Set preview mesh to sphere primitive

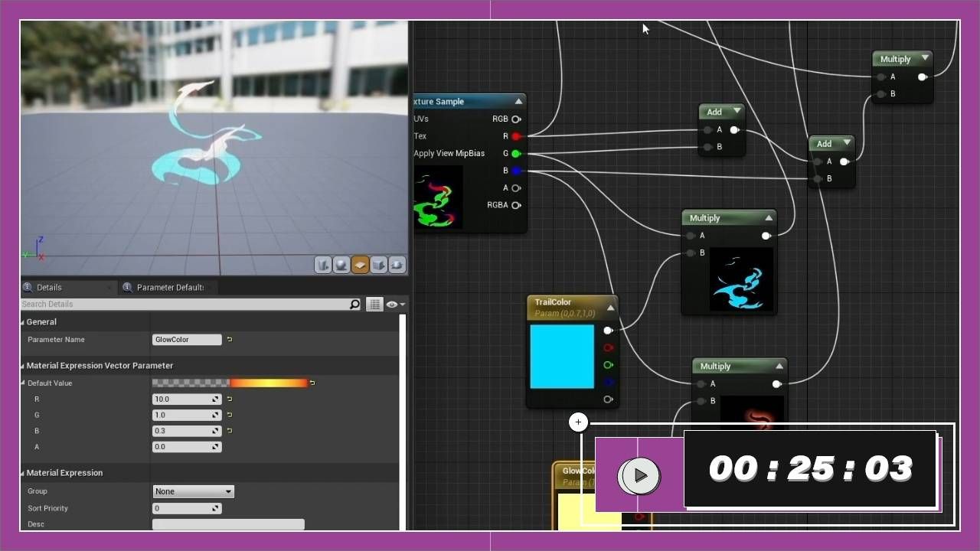click(341, 265)
